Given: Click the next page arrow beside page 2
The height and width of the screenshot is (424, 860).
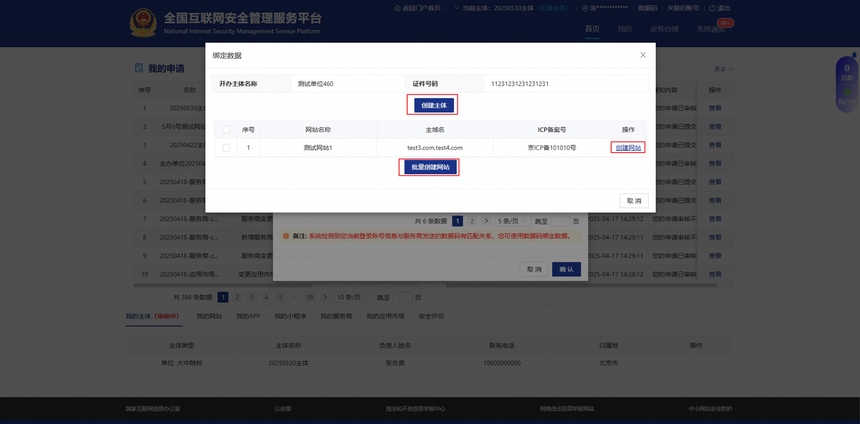Looking at the screenshot, I should [486, 221].
